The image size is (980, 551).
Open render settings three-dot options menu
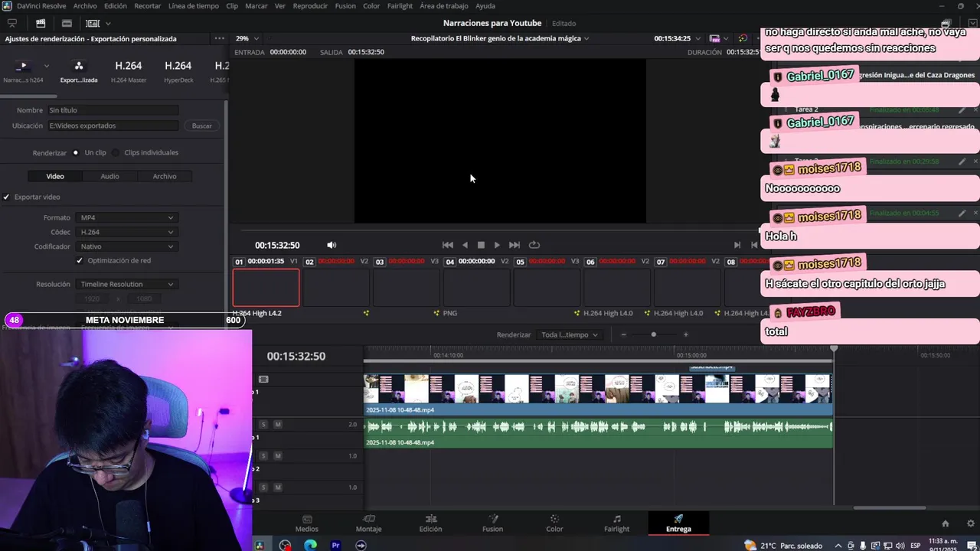220,38
